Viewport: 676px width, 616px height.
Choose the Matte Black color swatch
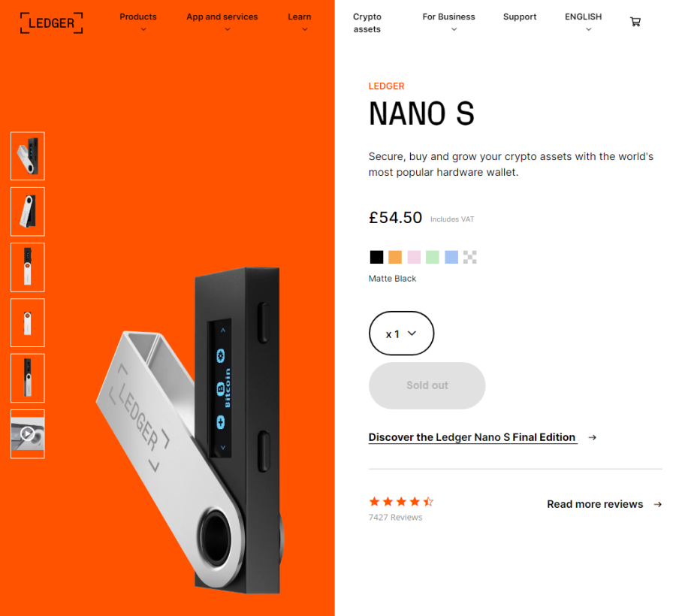pyautogui.click(x=376, y=257)
